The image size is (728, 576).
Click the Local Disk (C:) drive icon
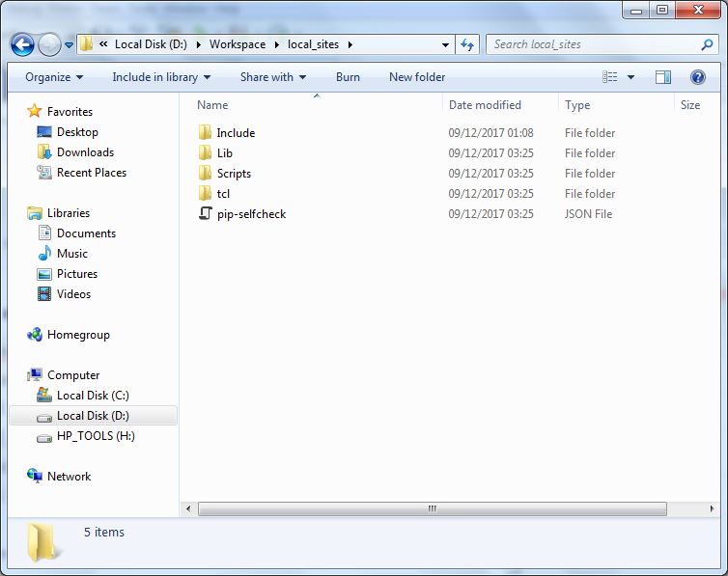[44, 396]
